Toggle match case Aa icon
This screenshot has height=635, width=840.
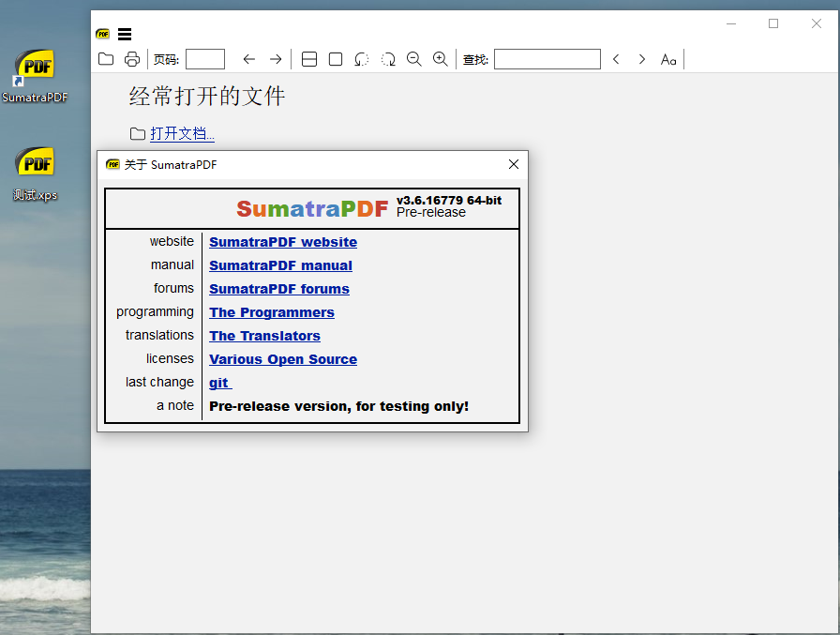(x=668, y=59)
